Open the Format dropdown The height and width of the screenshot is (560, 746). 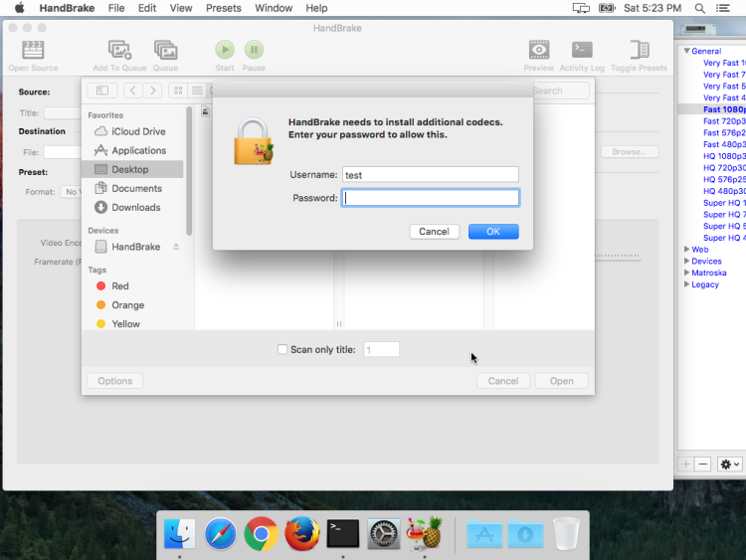(72, 192)
